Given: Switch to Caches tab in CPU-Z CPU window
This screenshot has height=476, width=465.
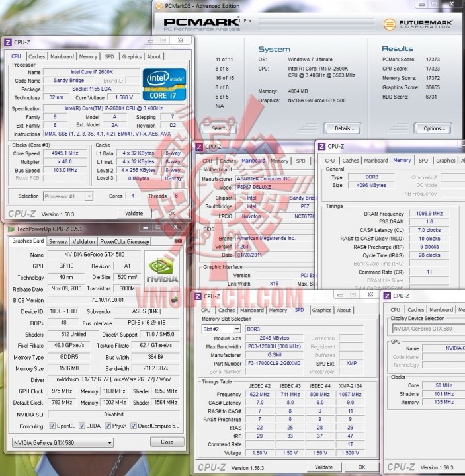Looking at the screenshot, I should tap(37, 56).
